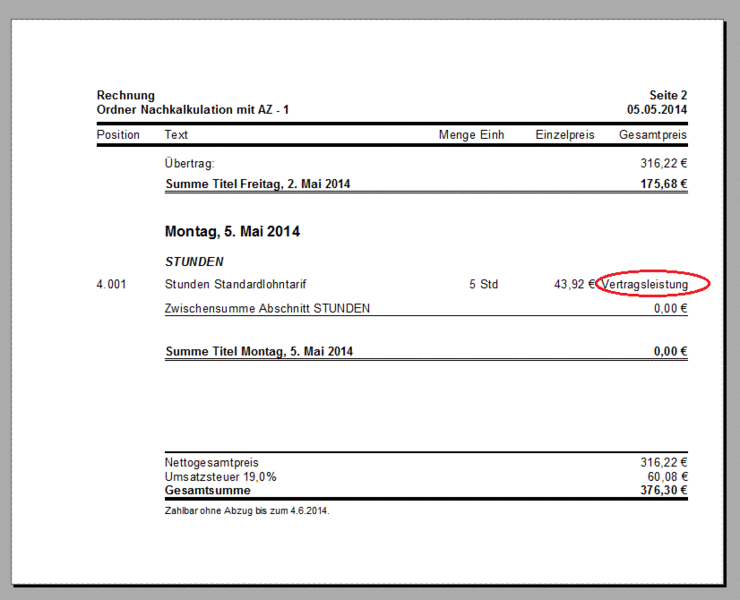The image size is (740, 600).
Task: Click the 'Rechnung' heading
Action: point(126,95)
